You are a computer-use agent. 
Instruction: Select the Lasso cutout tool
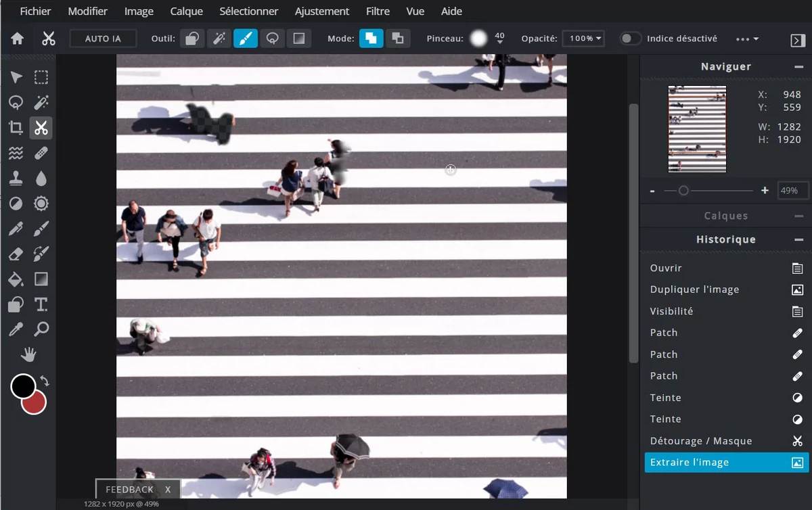click(272, 39)
